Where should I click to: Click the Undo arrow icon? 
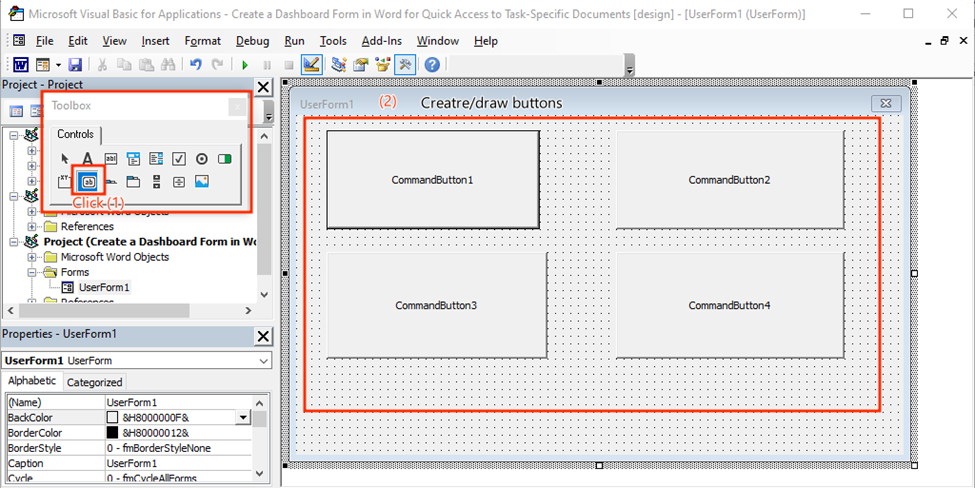[196, 65]
